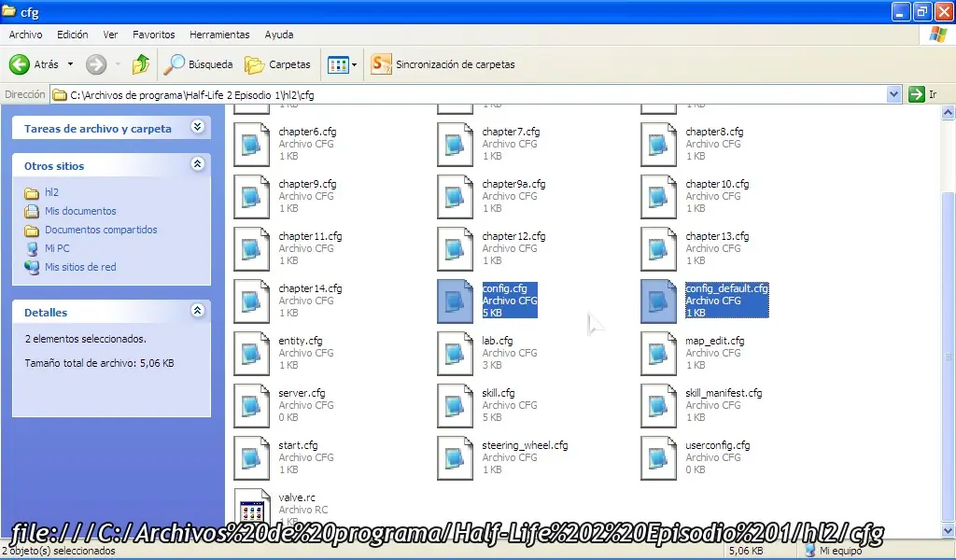Select the skill.cfg file icon
This screenshot has height=560, width=956.
point(455,406)
